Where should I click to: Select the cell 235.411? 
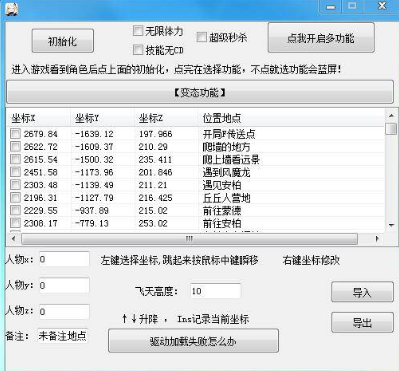(x=155, y=159)
